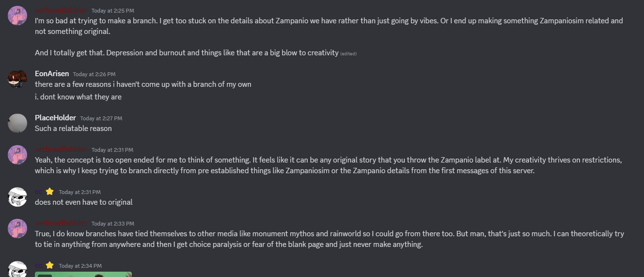Image resolution: width=644 pixels, height=277 pixels.
Task: Open the EonArisen username profile
Action: click(52, 74)
